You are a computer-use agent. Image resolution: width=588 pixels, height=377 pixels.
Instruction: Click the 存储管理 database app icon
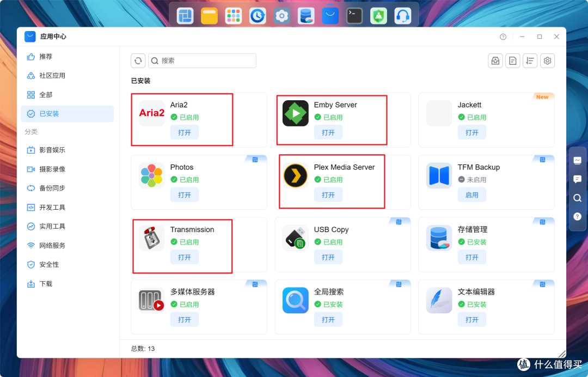439,238
